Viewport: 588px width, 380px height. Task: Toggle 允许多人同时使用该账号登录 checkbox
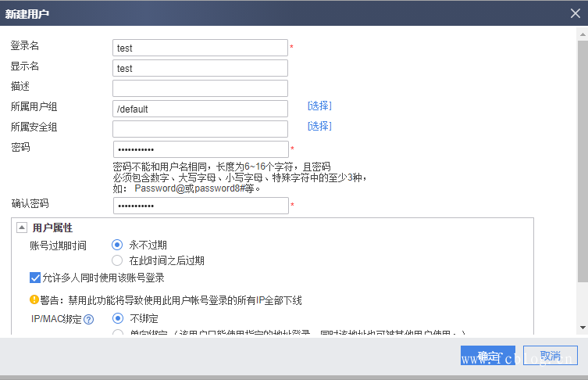point(35,278)
